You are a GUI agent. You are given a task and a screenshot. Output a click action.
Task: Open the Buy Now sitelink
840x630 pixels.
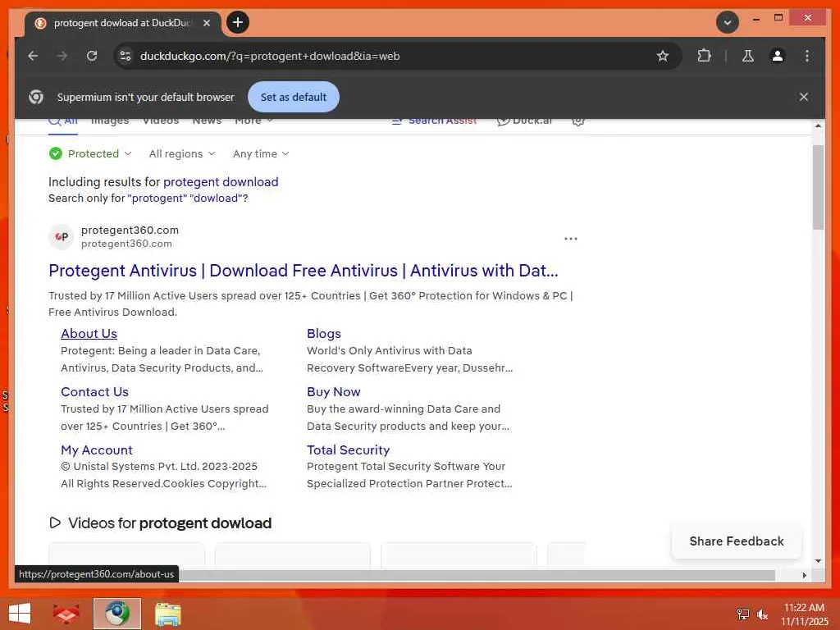[334, 392]
